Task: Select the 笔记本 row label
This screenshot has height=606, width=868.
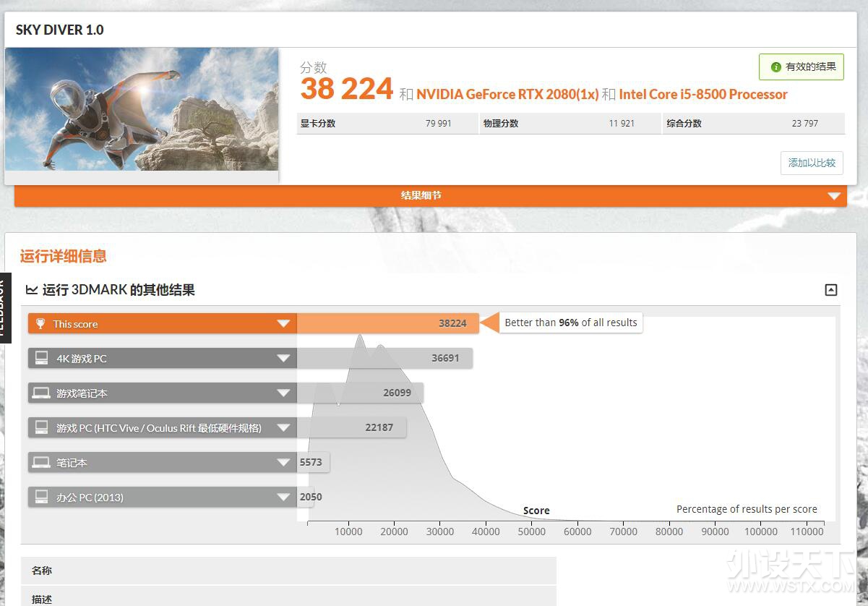Action: coord(72,463)
